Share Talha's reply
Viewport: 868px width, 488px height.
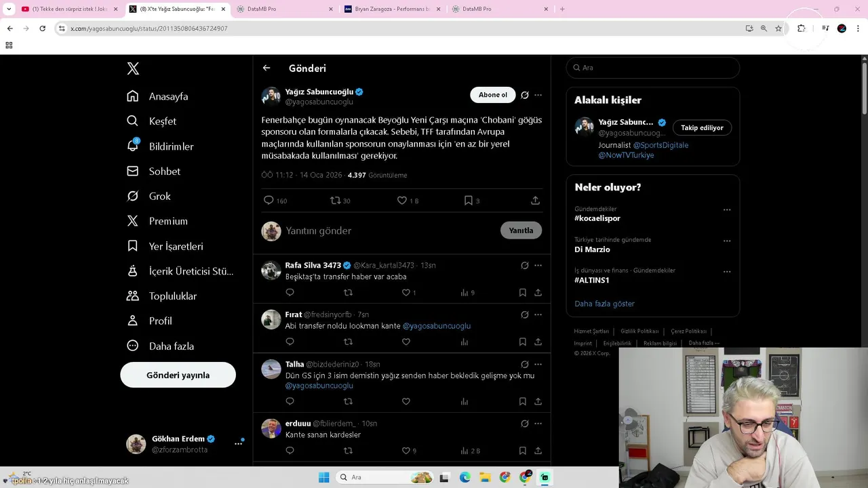538,401
